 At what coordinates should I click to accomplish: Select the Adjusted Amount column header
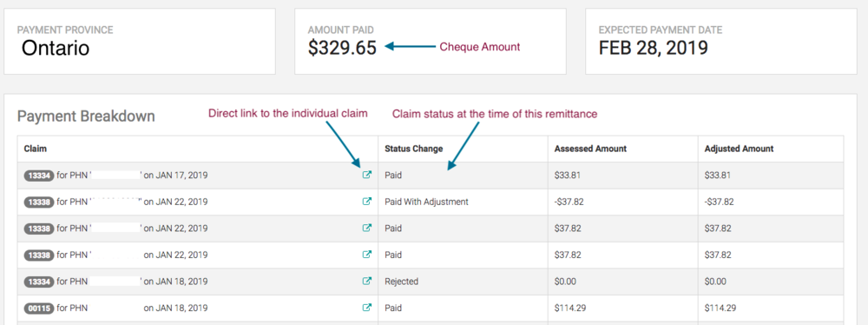739,149
